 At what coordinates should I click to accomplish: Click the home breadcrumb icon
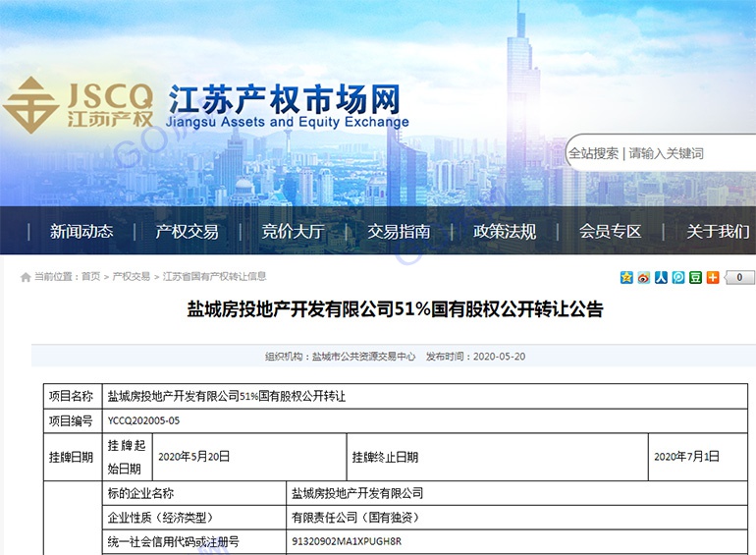pyautogui.click(x=26, y=277)
